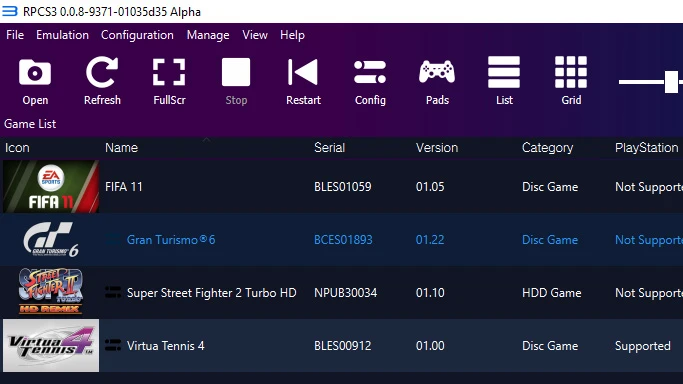Click the RPCS3 logo in the title bar

tap(10, 11)
